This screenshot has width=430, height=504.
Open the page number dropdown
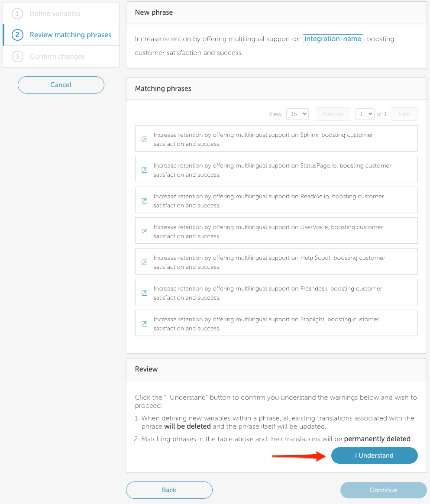[x=365, y=114]
